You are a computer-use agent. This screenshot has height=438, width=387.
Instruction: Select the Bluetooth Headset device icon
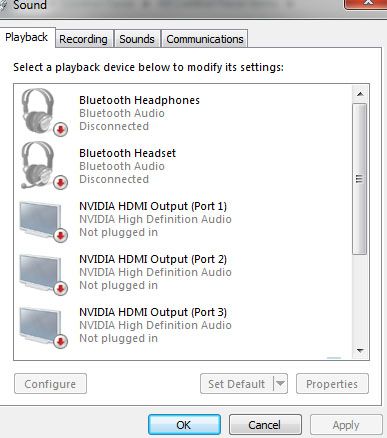pyautogui.click(x=43, y=165)
